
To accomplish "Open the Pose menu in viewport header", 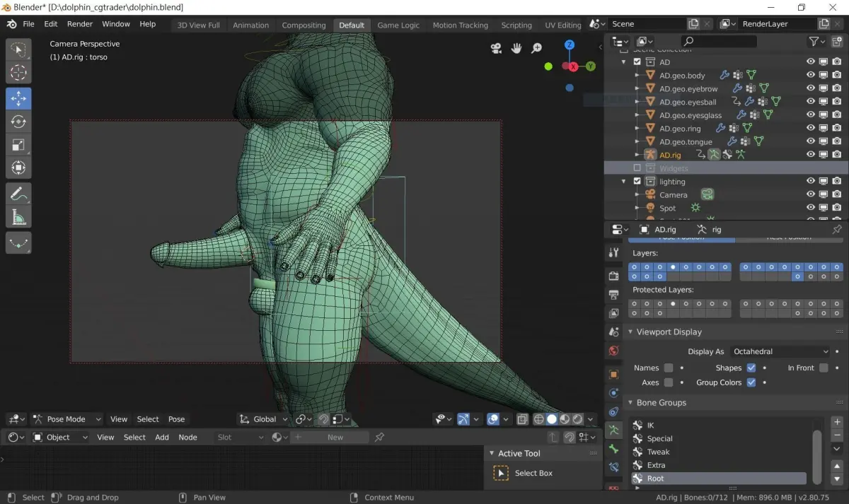I will point(176,419).
